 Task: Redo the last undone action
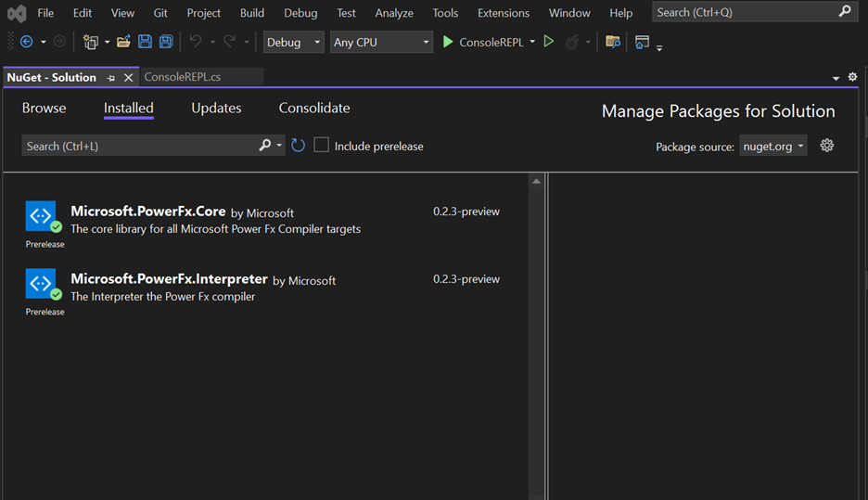coord(230,42)
